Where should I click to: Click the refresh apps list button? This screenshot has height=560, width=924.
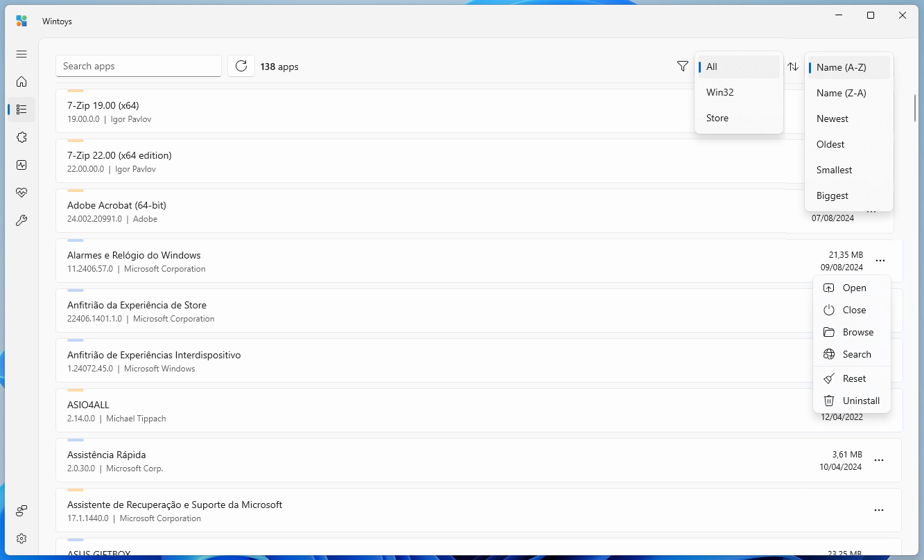tap(241, 66)
